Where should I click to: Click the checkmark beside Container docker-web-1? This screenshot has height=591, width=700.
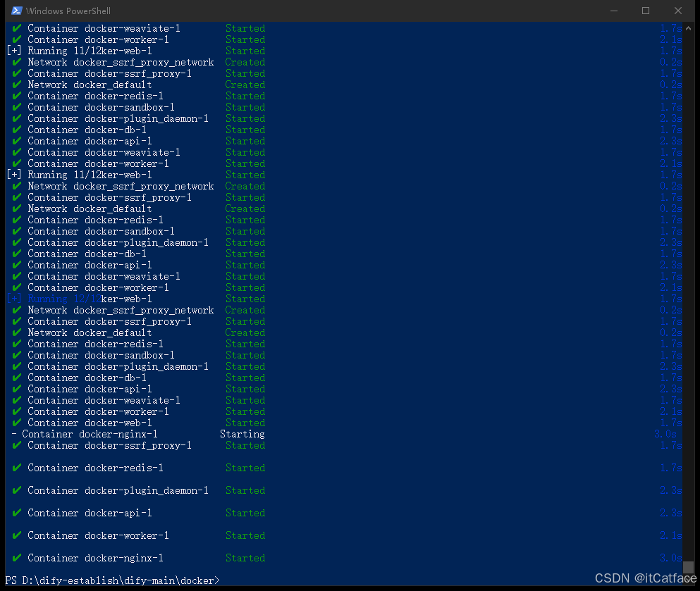pos(16,423)
